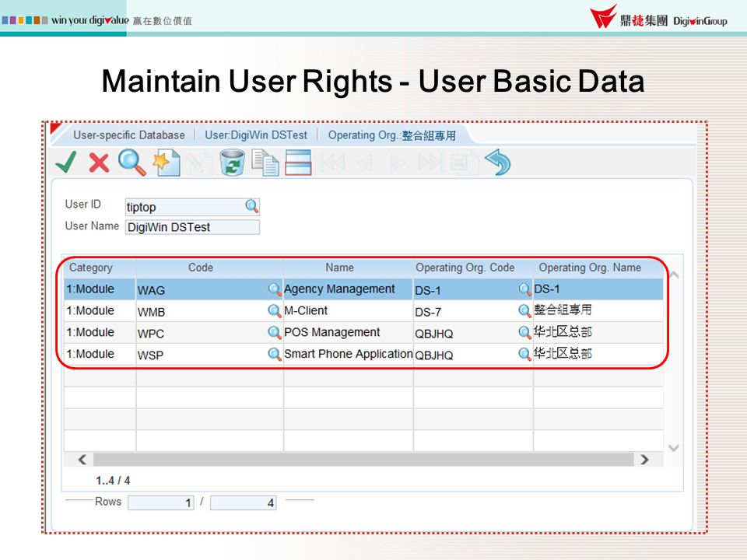Go to the previous record arrow
The height and width of the screenshot is (560, 747).
[x=365, y=163]
